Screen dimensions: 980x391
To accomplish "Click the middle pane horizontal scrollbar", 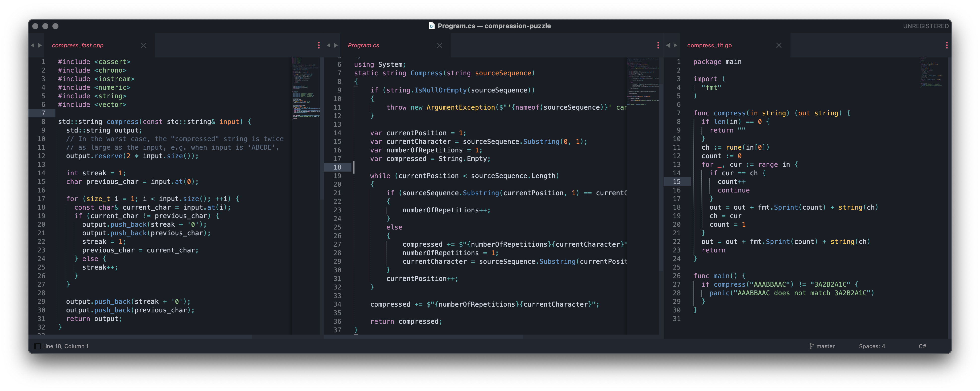I will (424, 337).
